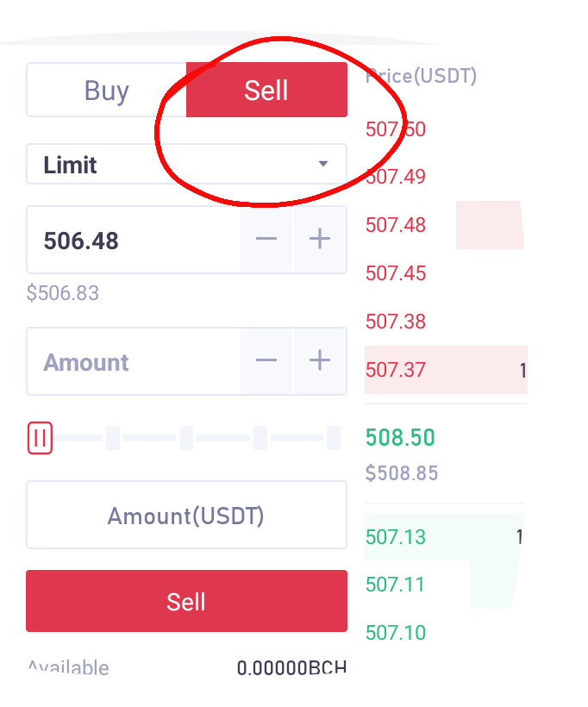The image size is (588, 707).
Task: Set slider to the 25% marker
Action: point(113,438)
